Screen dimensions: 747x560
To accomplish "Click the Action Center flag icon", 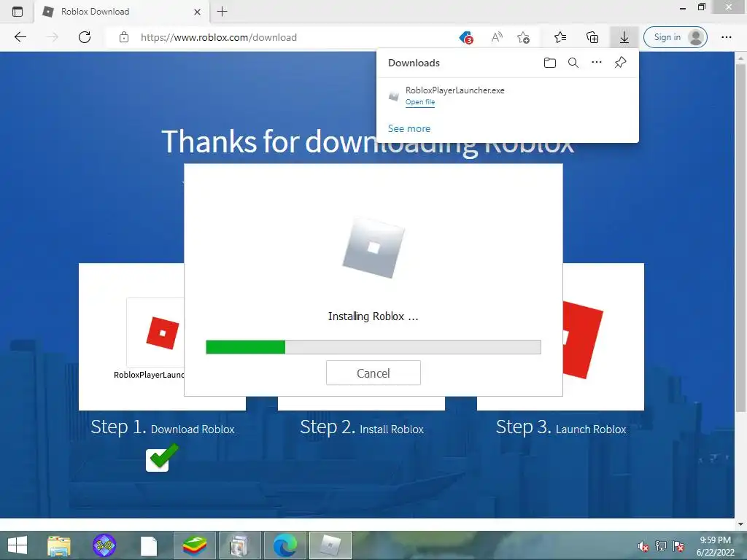I will 678,546.
